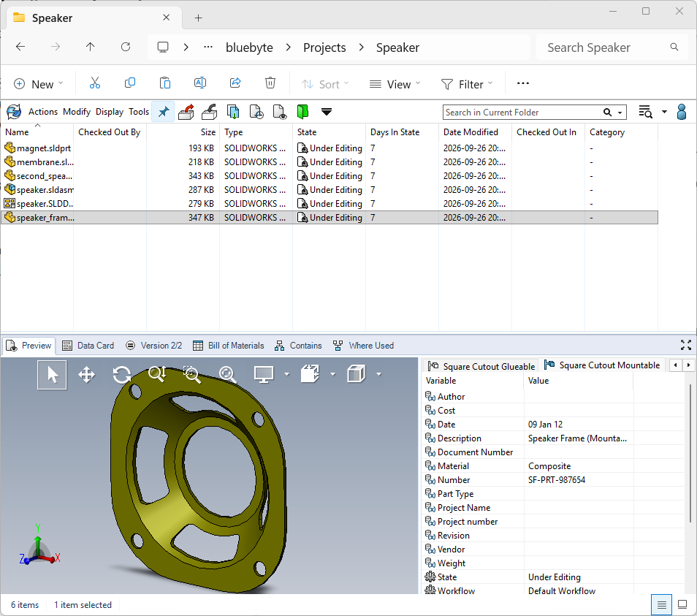Click the blue user profile icon

[x=682, y=112]
